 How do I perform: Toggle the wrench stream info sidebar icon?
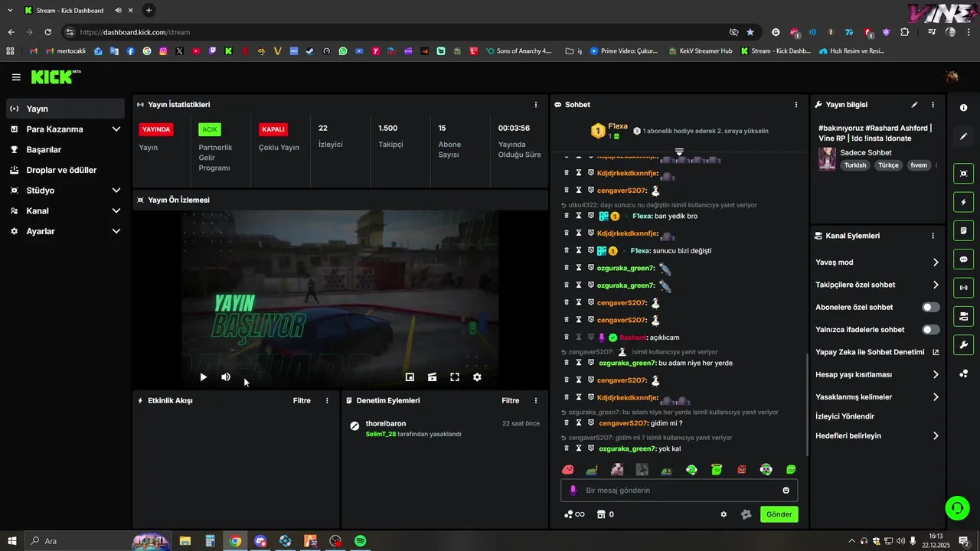point(963,344)
